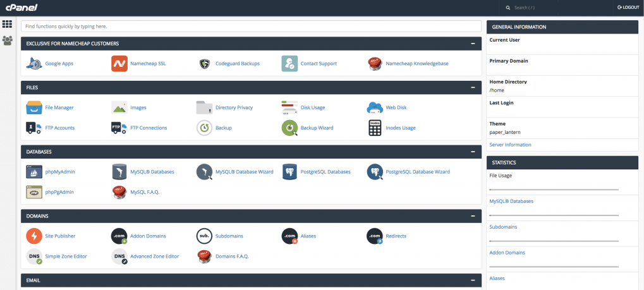Click the Logout button
Screen dimensions: 644x290
pos(628,8)
